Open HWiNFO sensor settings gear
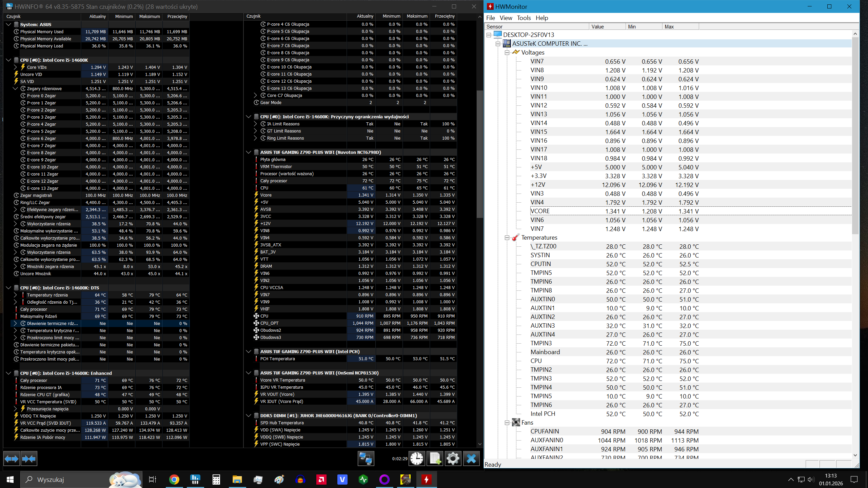The width and height of the screenshot is (868, 488). coord(453,459)
